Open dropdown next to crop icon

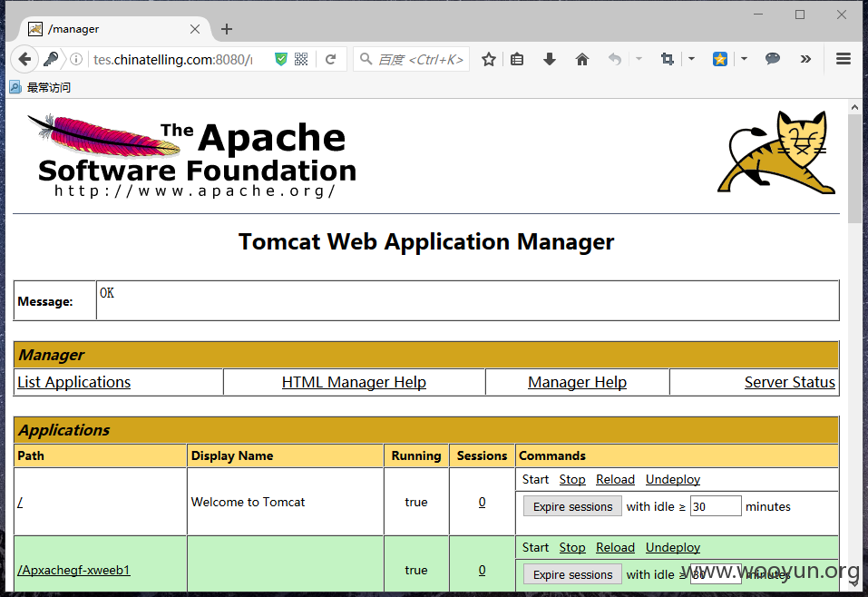[691, 59]
